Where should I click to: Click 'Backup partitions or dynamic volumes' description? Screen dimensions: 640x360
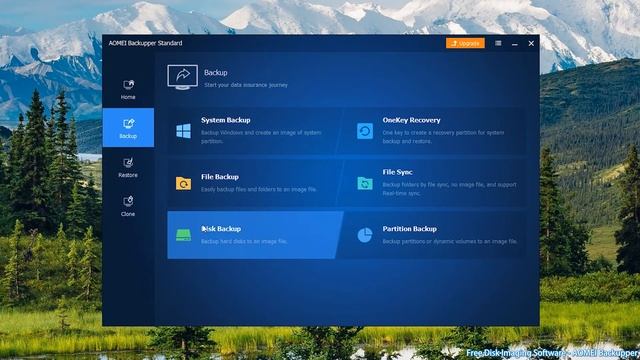pos(450,241)
